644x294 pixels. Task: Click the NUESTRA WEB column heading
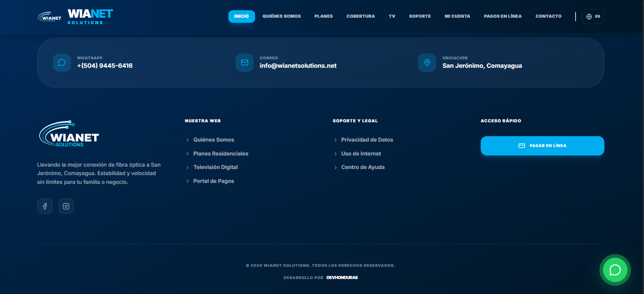[x=203, y=121]
